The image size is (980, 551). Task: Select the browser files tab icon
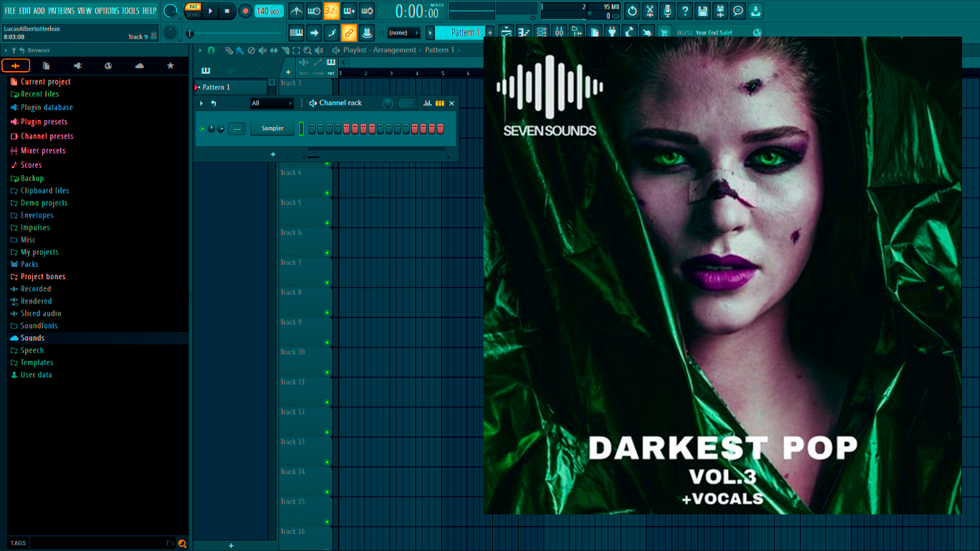coord(46,66)
